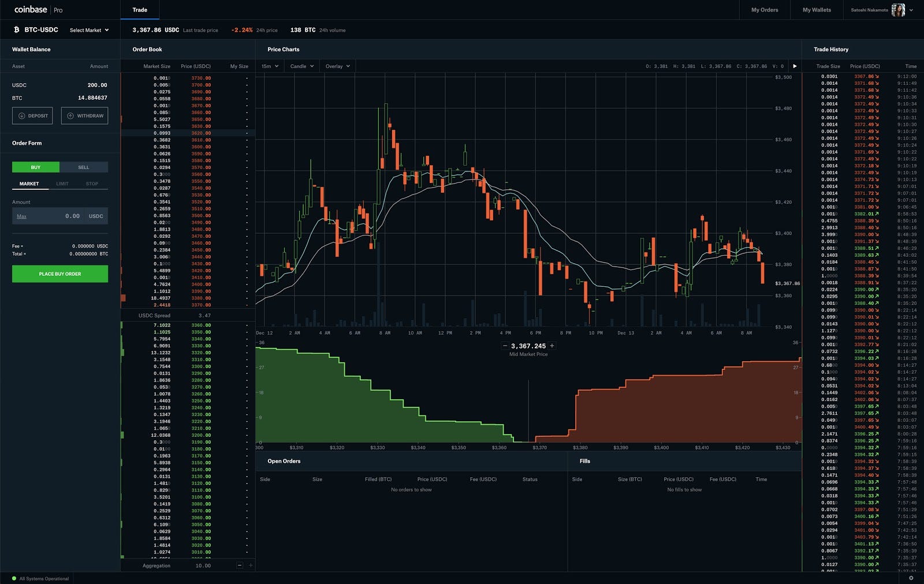Viewport: 924px width, 584px height.
Task: Open My Orders tab
Action: (765, 10)
